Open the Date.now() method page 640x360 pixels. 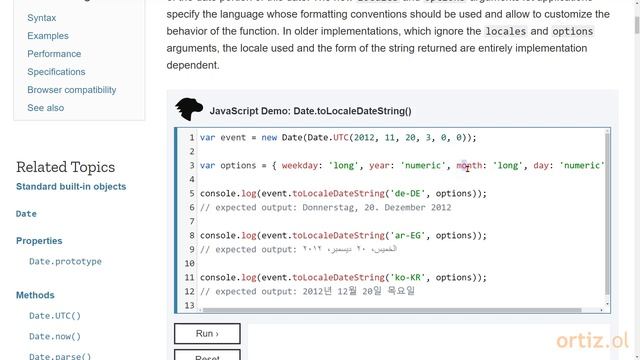click(55, 337)
